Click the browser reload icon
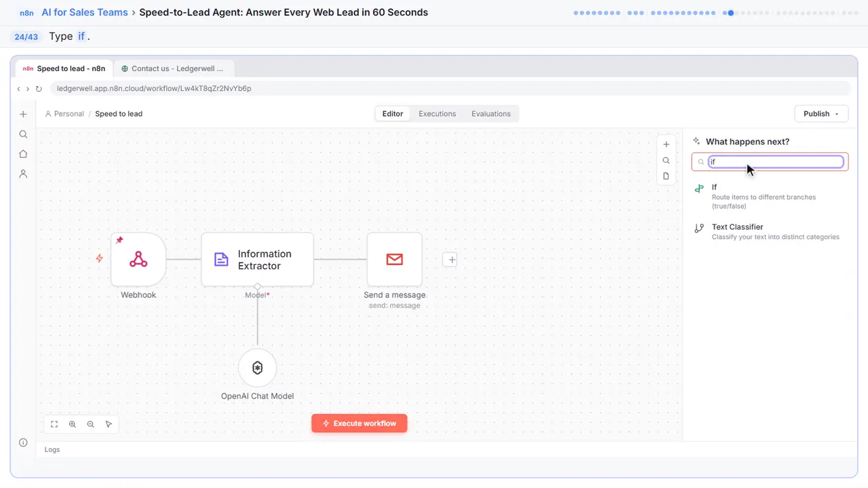 click(x=39, y=89)
